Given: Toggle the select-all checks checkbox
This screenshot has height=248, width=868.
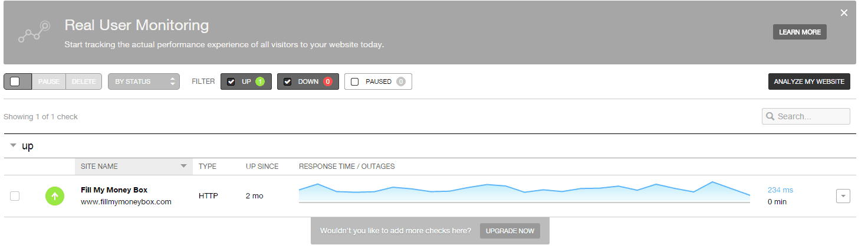Looking at the screenshot, I should pos(15,81).
